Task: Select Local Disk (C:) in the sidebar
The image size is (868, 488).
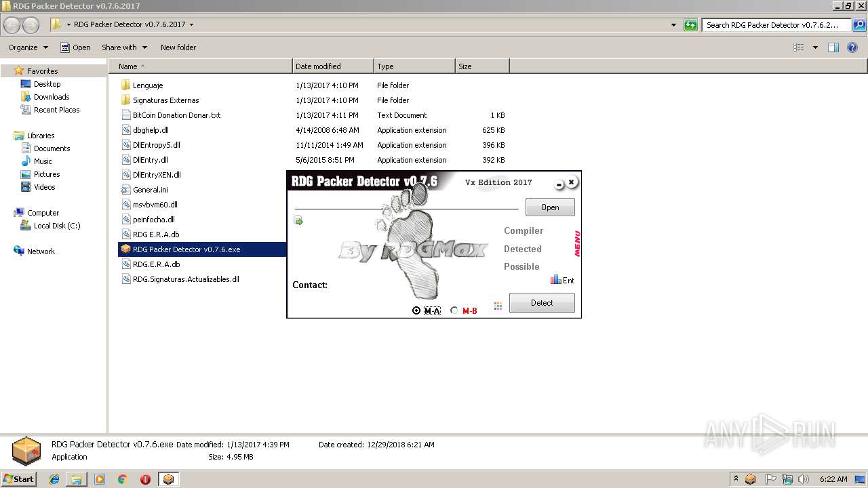Action: coord(57,226)
